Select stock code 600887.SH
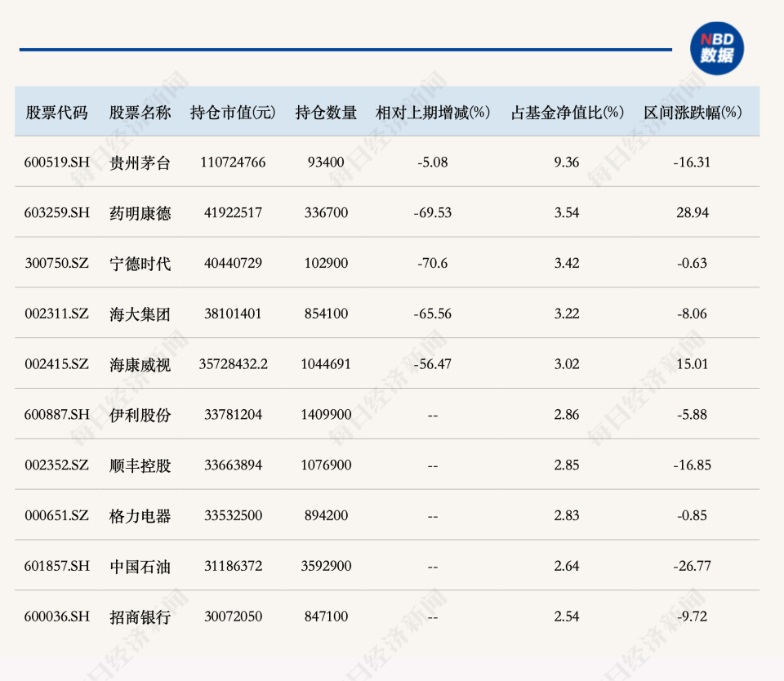Image resolution: width=784 pixels, height=681 pixels. point(56,415)
